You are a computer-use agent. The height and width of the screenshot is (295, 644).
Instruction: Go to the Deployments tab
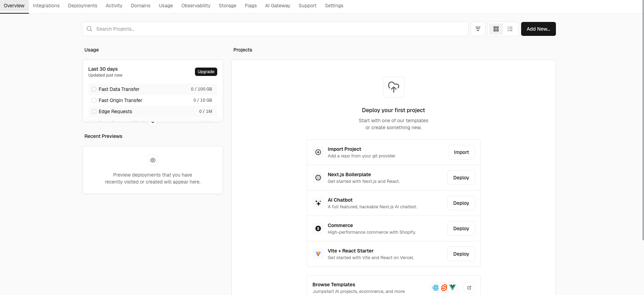pyautogui.click(x=83, y=6)
